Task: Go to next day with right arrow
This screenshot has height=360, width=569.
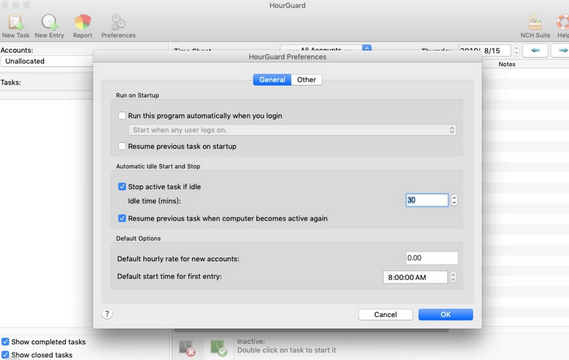Action: 561,50
